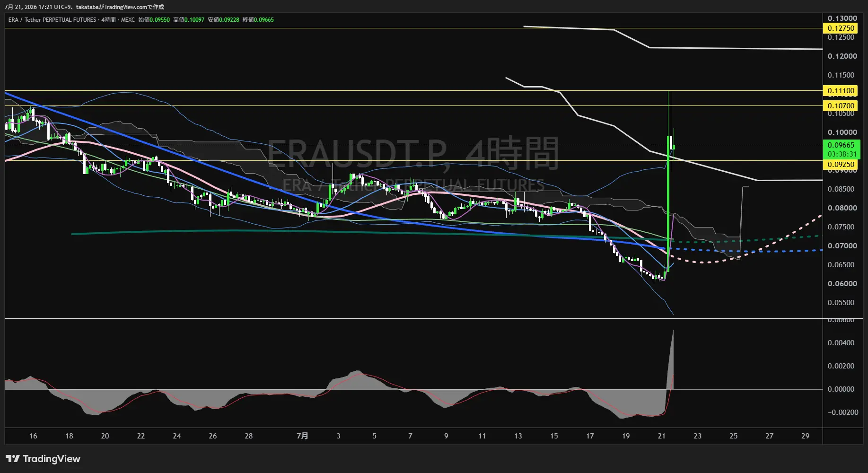
Task: Click the 0.08000 price axis value
Action: [x=842, y=208]
